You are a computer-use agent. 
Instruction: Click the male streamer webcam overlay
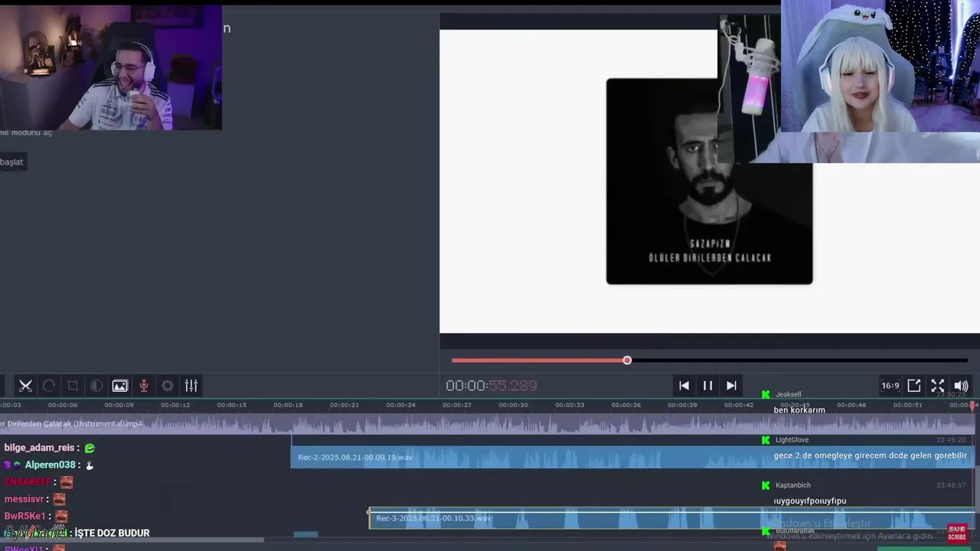pos(111,67)
